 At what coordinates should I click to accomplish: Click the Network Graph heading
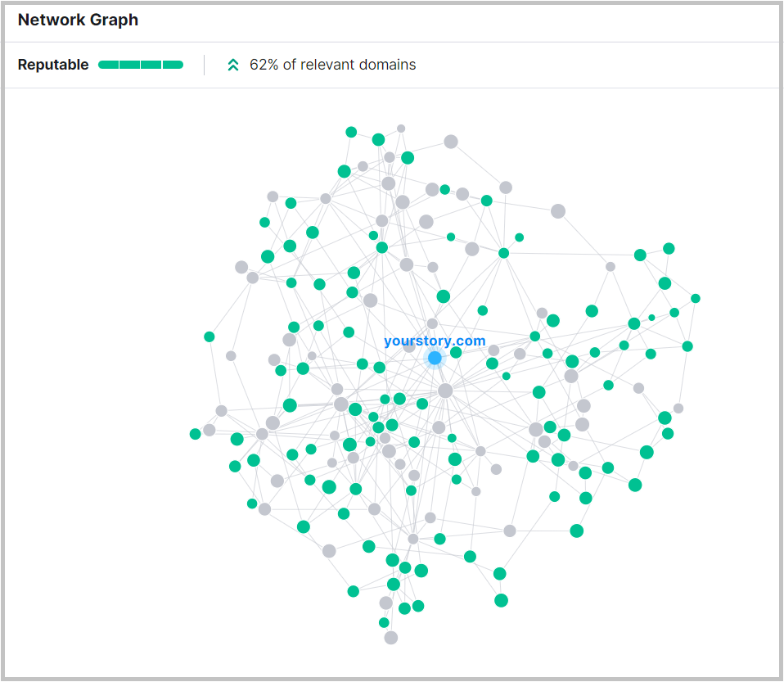click(78, 20)
